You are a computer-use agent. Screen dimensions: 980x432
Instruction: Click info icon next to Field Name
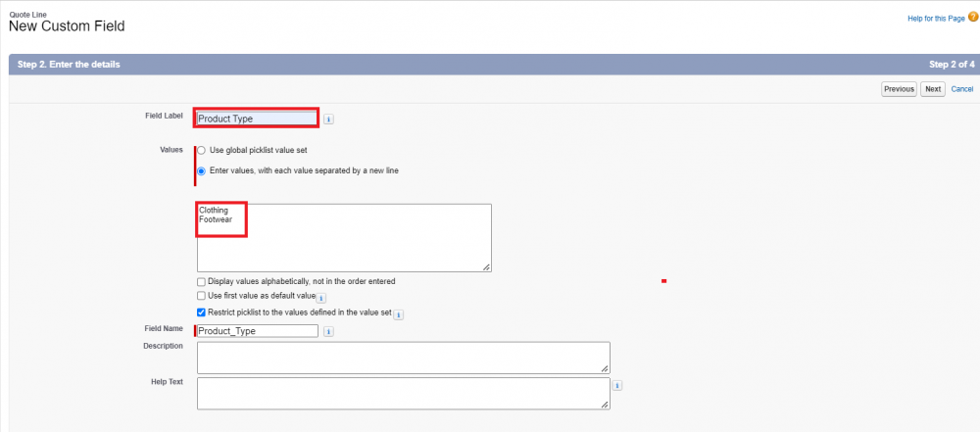click(328, 331)
